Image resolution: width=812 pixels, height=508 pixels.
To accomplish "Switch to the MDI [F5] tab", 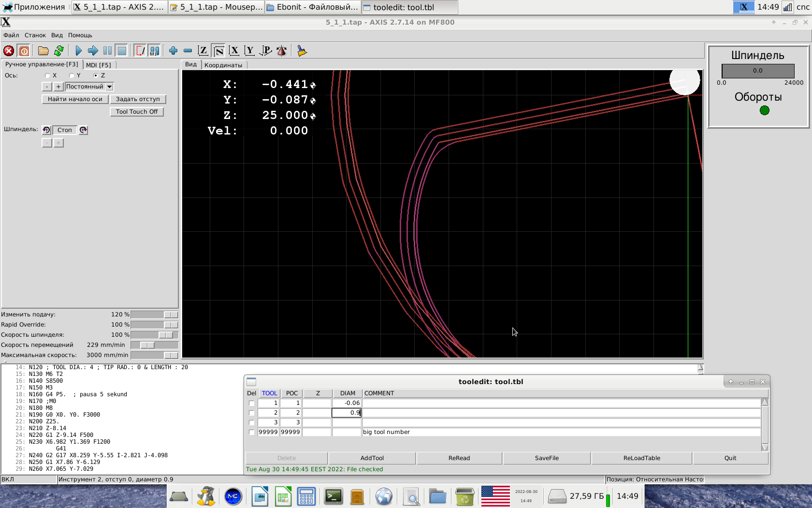I will (x=99, y=65).
